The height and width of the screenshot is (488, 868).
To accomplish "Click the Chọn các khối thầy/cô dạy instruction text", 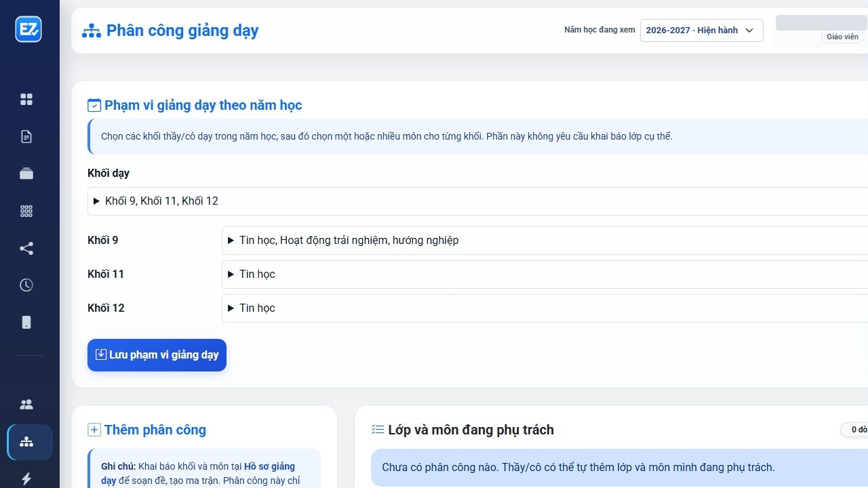I will (387, 136).
